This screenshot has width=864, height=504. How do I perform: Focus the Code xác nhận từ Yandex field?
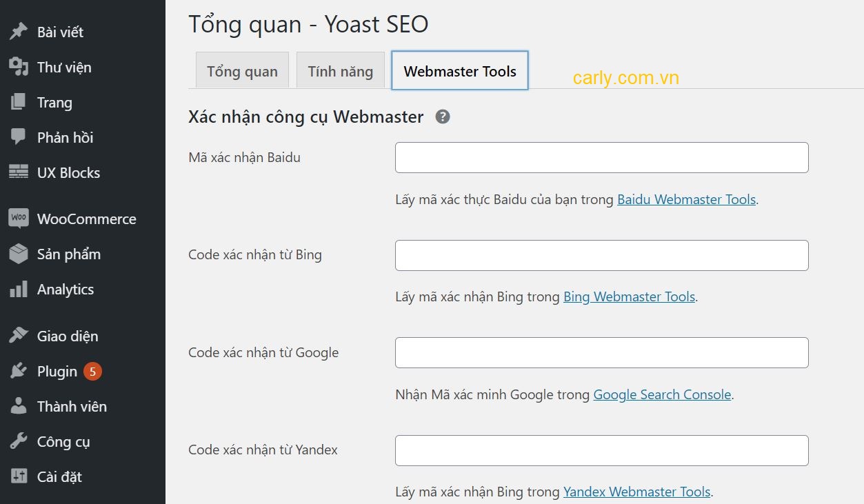(x=601, y=450)
